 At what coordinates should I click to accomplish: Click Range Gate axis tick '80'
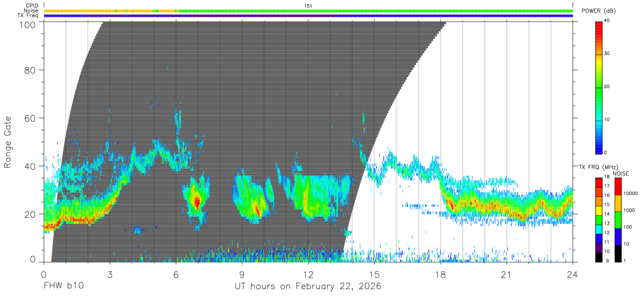click(30, 70)
